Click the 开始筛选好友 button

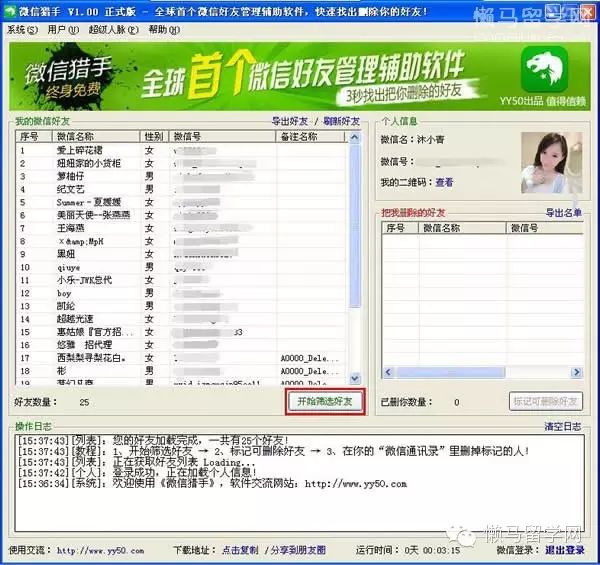325,401
